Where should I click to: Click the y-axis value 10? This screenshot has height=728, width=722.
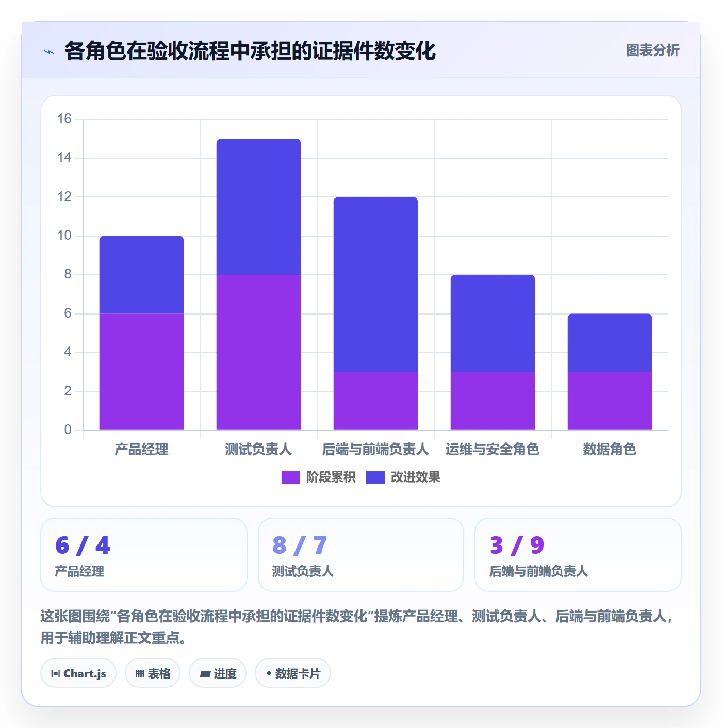click(x=64, y=236)
